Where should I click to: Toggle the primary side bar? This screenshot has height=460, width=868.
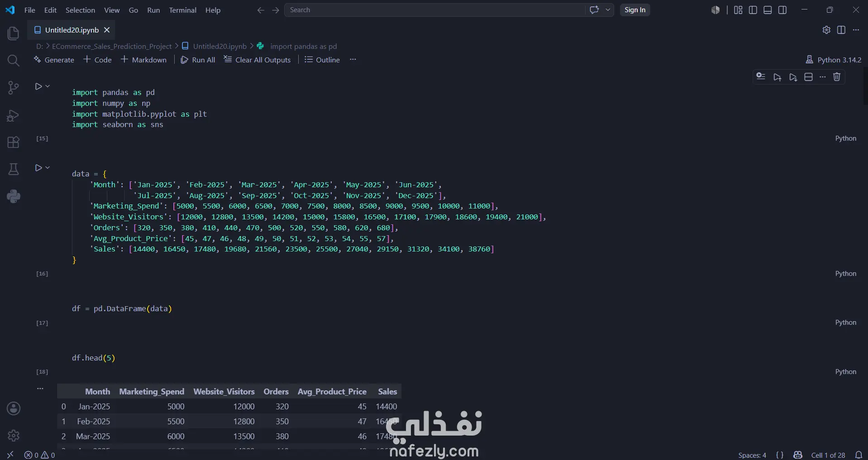coord(753,10)
